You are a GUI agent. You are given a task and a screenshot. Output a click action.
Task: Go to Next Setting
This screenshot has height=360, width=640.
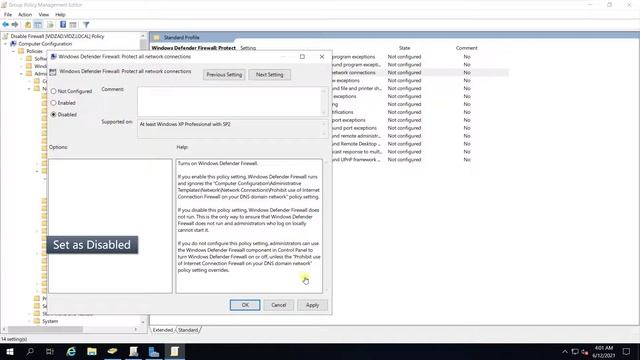[x=269, y=75]
